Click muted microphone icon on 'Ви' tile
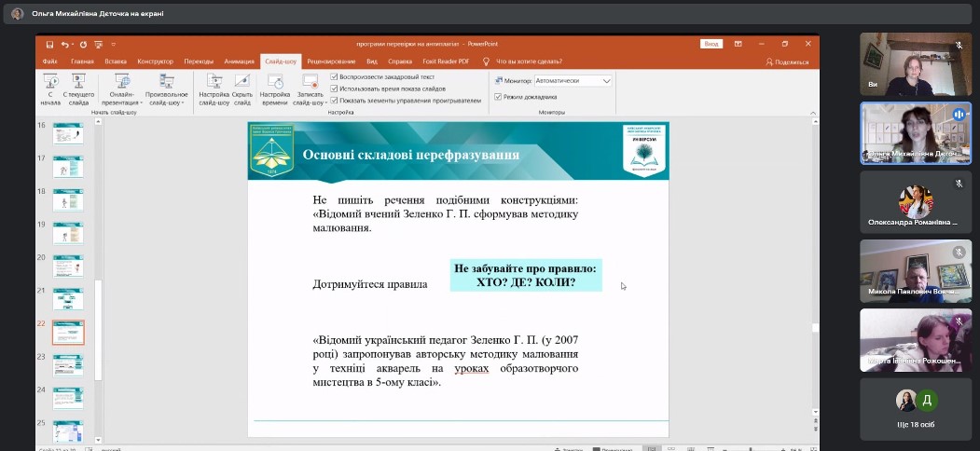Viewport: 980px width, 451px height. point(959,46)
